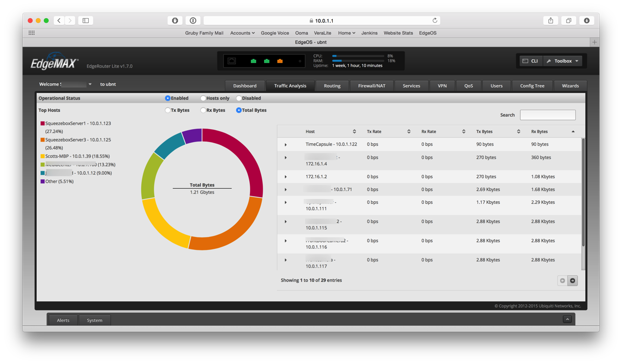Click the Alerts button
The height and width of the screenshot is (364, 622).
62,320
